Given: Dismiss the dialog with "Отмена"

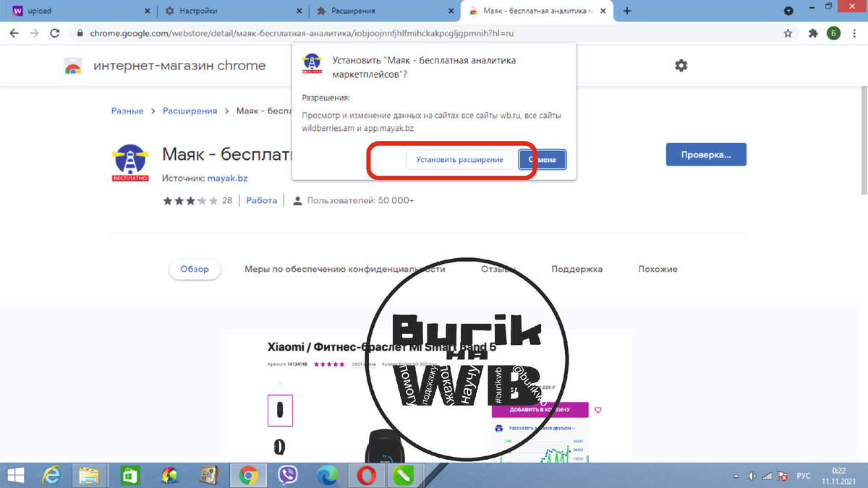Looking at the screenshot, I should (542, 160).
